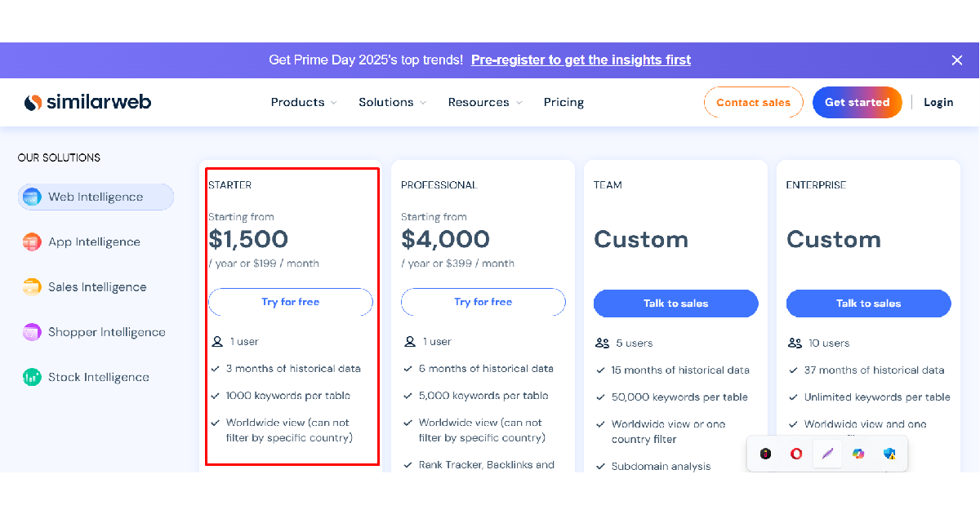Image resolution: width=980 pixels, height=514 pixels.
Task: Select the Sales Intelligence icon
Action: [x=32, y=287]
